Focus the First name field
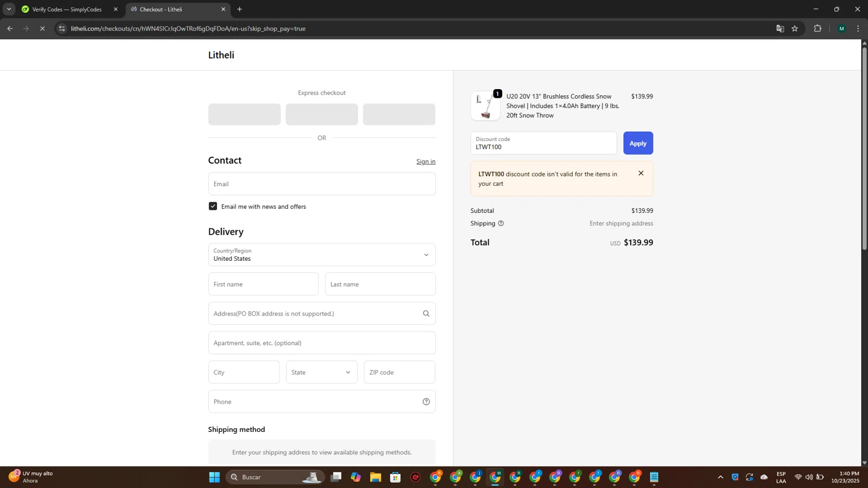Image resolution: width=868 pixels, height=488 pixels. pos(263,284)
